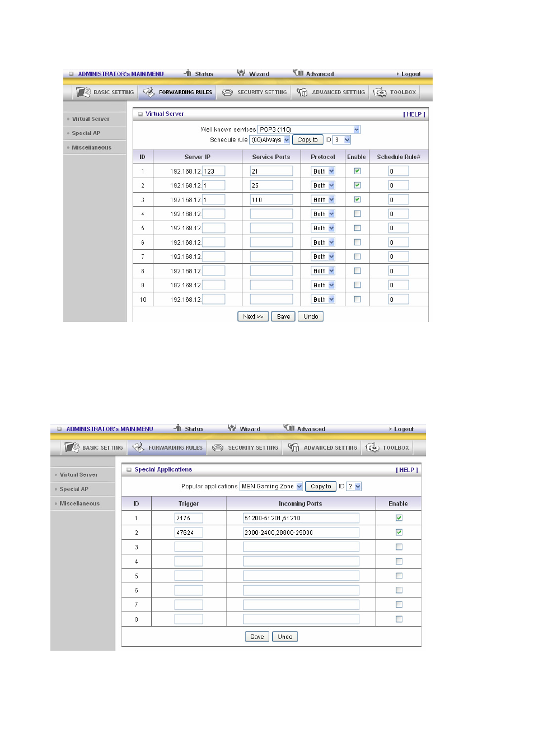This screenshot has width=534, height=756.
Task: Click Security Setting icon in Virtual Server window
Action: coord(227,92)
